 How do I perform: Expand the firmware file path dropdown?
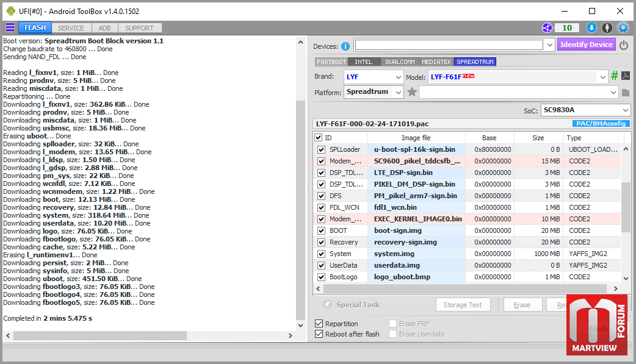pyautogui.click(x=613, y=93)
